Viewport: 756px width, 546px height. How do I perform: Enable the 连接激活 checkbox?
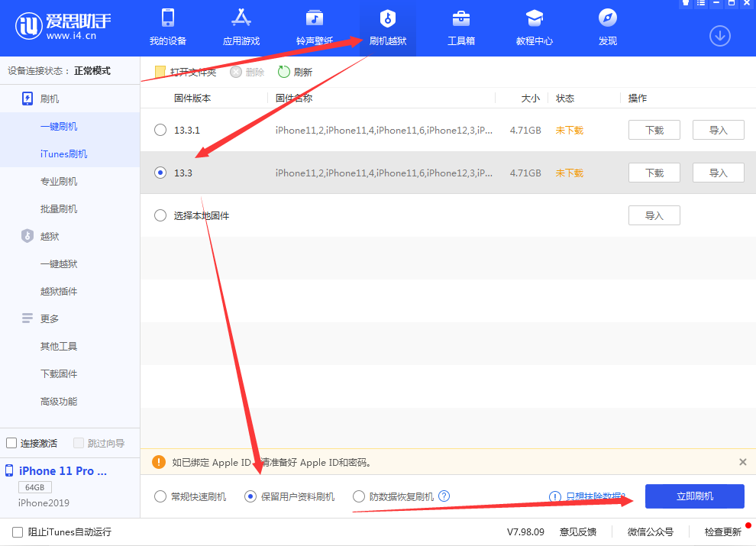click(11, 443)
